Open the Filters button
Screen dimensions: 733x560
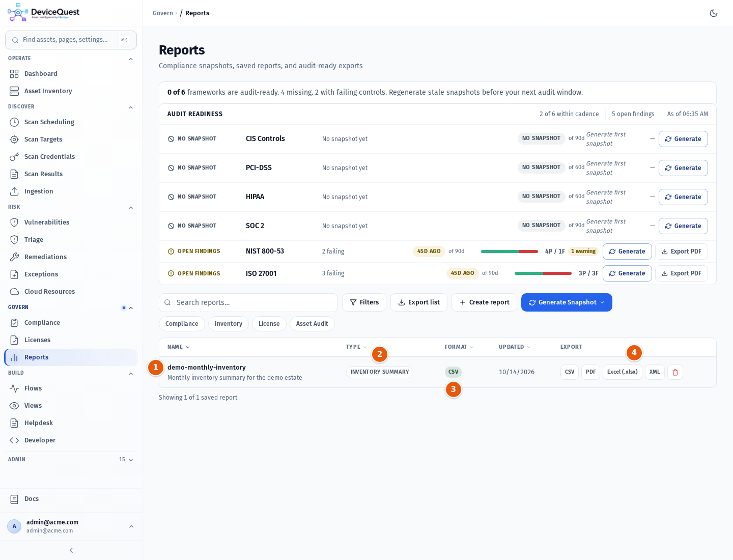click(364, 302)
